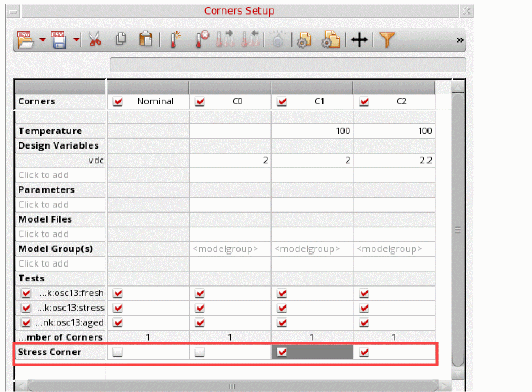
Task: Toggle the osc13:fresh test row checkbox
Action: [26, 293]
